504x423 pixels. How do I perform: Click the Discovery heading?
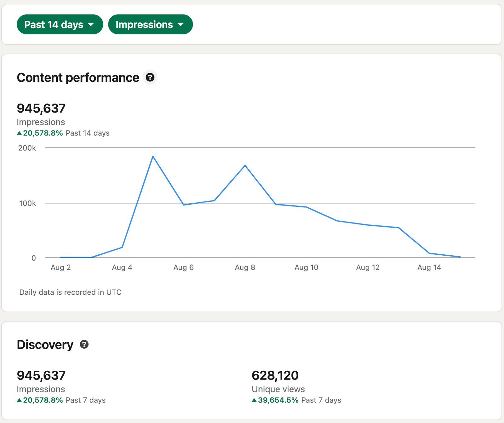[45, 345]
